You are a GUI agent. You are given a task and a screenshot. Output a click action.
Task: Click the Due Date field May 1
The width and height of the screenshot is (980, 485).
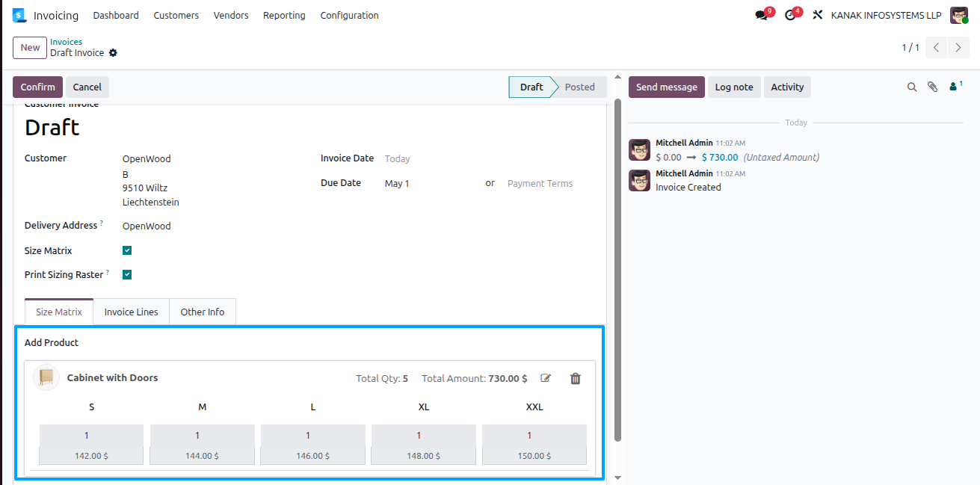tap(397, 183)
